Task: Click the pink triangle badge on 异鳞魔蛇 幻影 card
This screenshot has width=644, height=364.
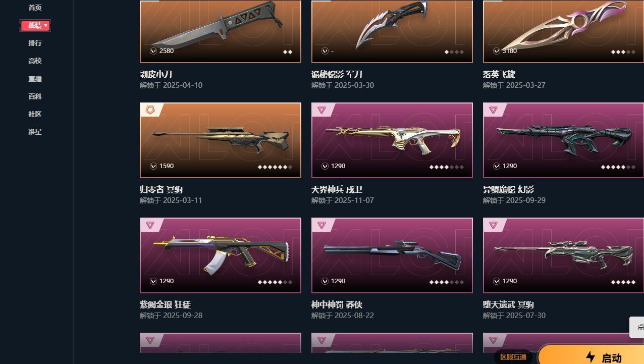Action: click(x=493, y=110)
